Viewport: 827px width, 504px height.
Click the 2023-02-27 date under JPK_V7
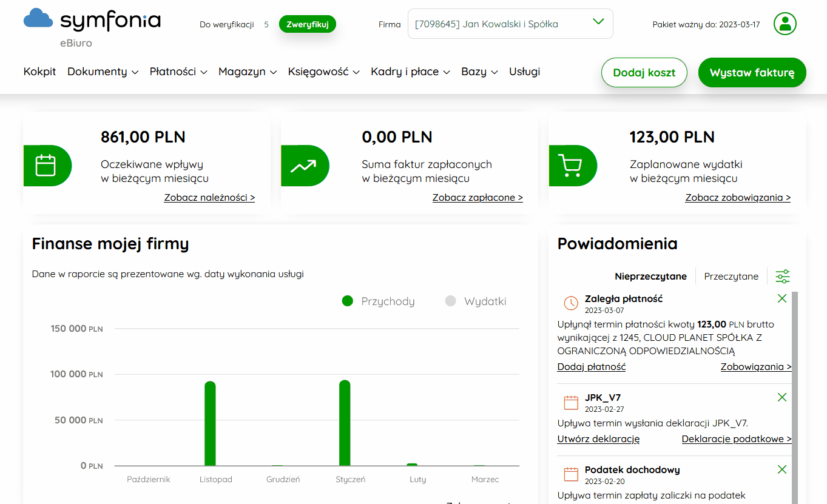coord(604,409)
